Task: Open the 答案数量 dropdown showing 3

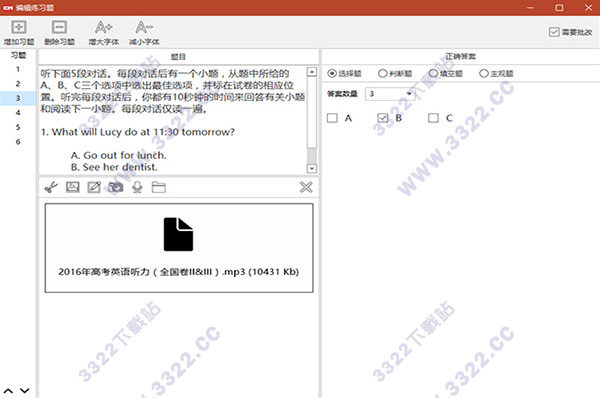Action: tap(390, 94)
